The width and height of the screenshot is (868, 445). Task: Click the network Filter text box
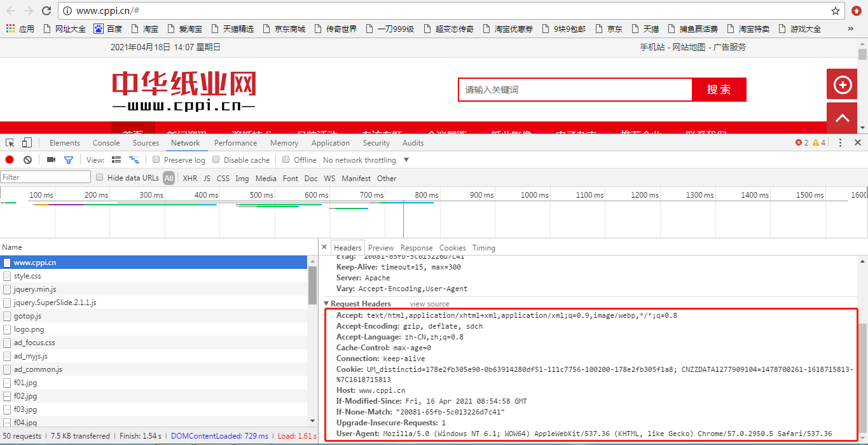[x=46, y=177]
